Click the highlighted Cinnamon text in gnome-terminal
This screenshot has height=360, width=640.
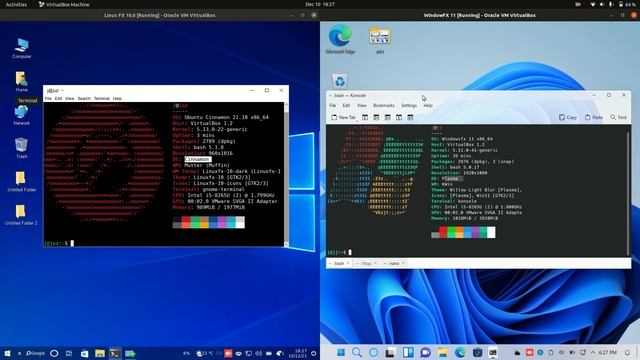tap(198, 159)
